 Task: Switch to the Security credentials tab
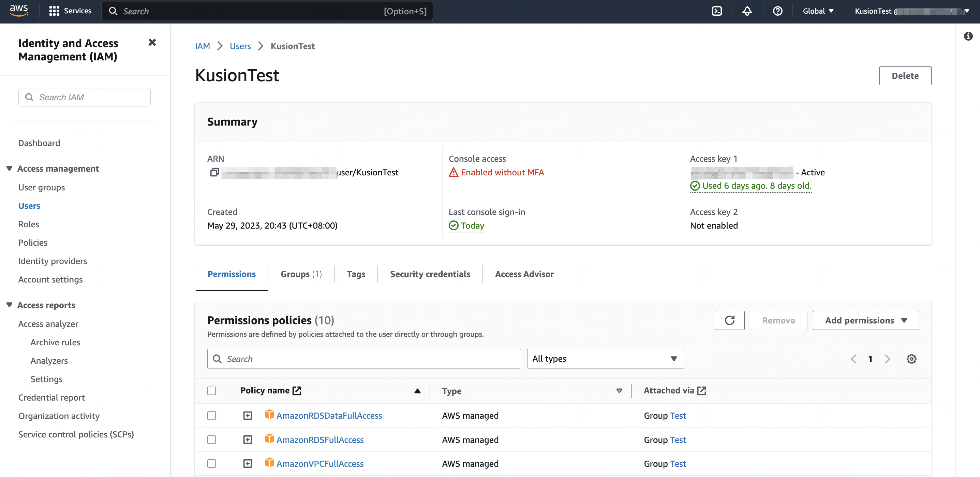(430, 274)
